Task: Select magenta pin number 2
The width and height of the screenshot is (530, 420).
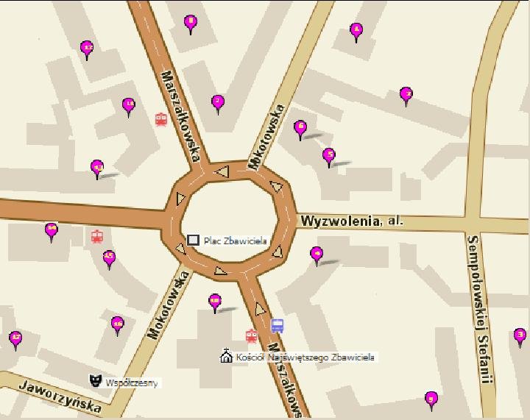Action: (x=406, y=97)
